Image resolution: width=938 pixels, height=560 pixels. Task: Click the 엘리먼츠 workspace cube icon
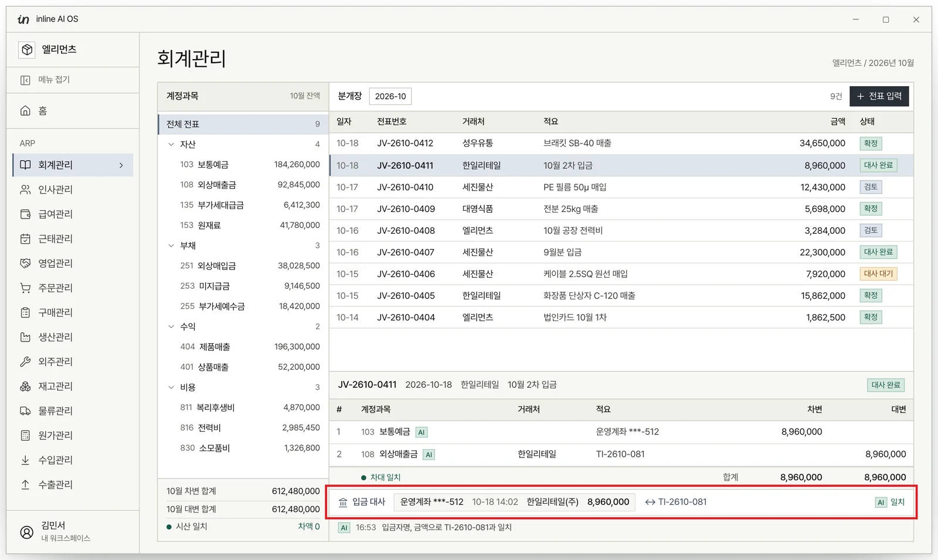click(x=27, y=50)
